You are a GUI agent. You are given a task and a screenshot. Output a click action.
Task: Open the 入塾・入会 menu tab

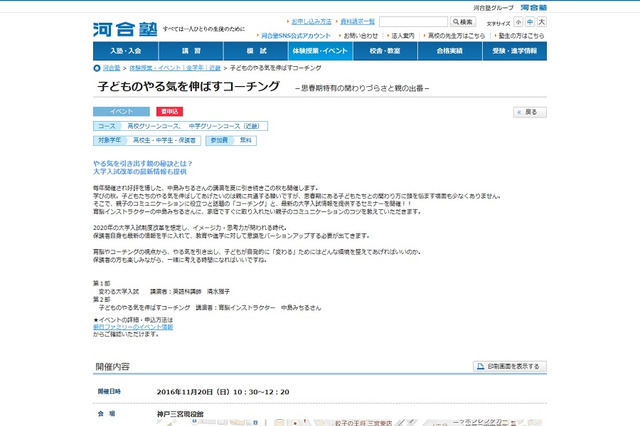(125, 51)
